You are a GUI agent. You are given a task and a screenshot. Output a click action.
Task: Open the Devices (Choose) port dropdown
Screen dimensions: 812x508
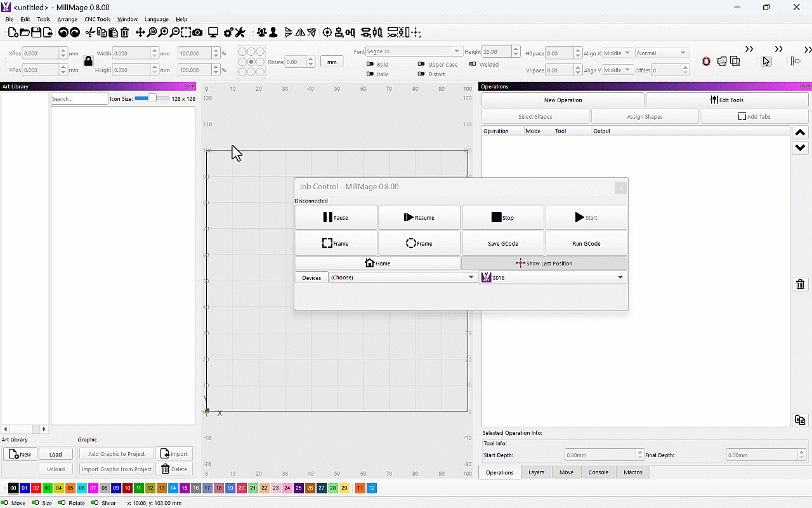point(402,277)
